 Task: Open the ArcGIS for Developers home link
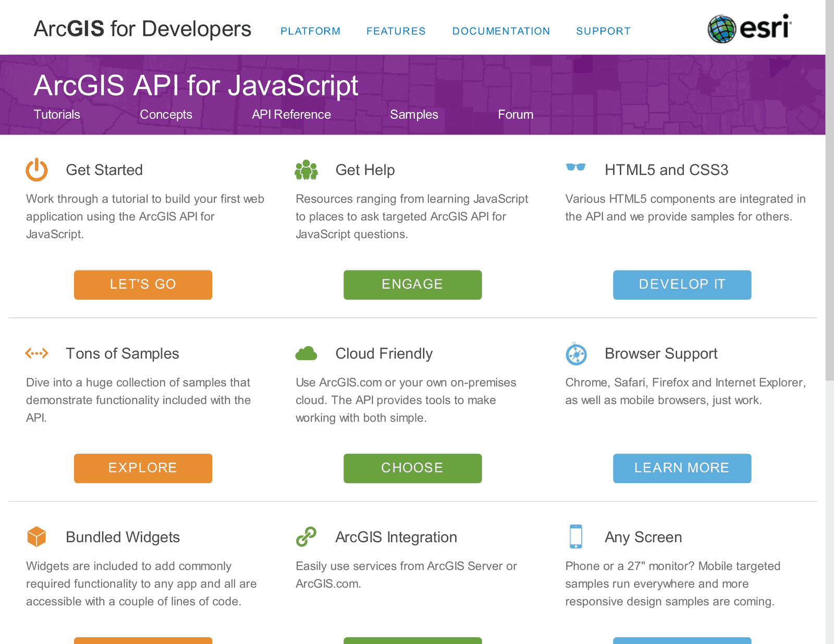pyautogui.click(x=142, y=29)
